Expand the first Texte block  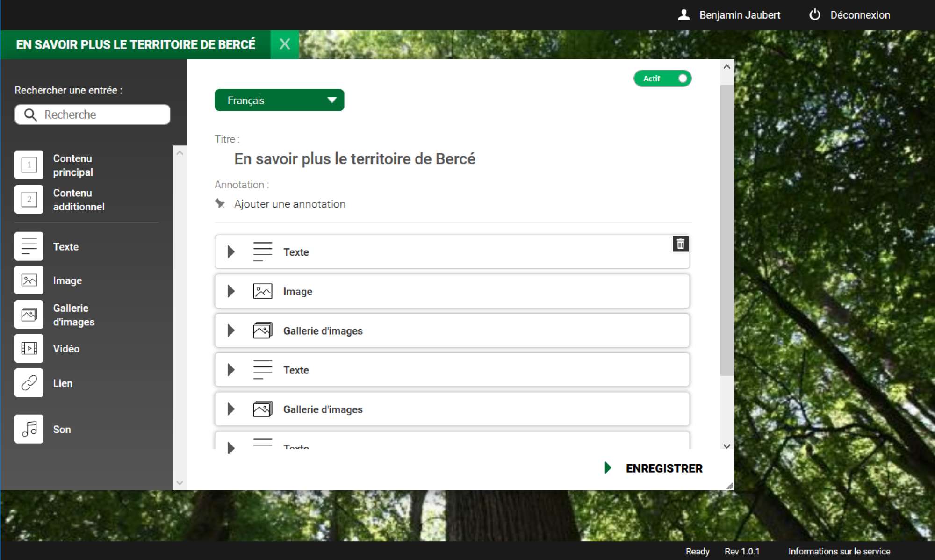(231, 252)
